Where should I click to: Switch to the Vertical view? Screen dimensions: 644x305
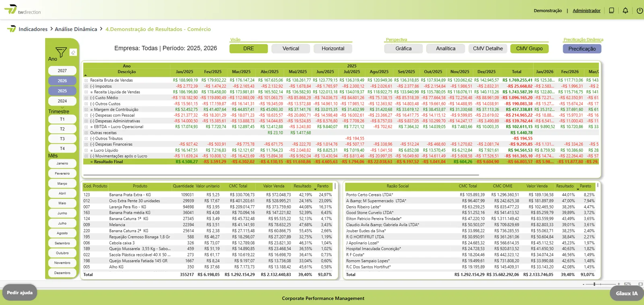(291, 49)
